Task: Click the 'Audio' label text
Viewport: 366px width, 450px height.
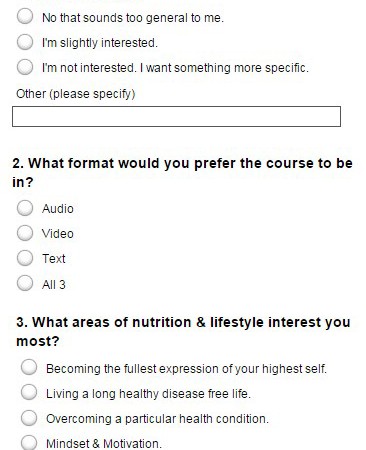Action: coord(58,209)
